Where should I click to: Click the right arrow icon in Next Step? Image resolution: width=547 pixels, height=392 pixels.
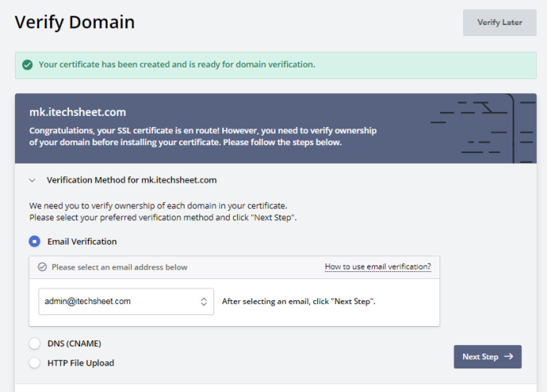(x=509, y=357)
